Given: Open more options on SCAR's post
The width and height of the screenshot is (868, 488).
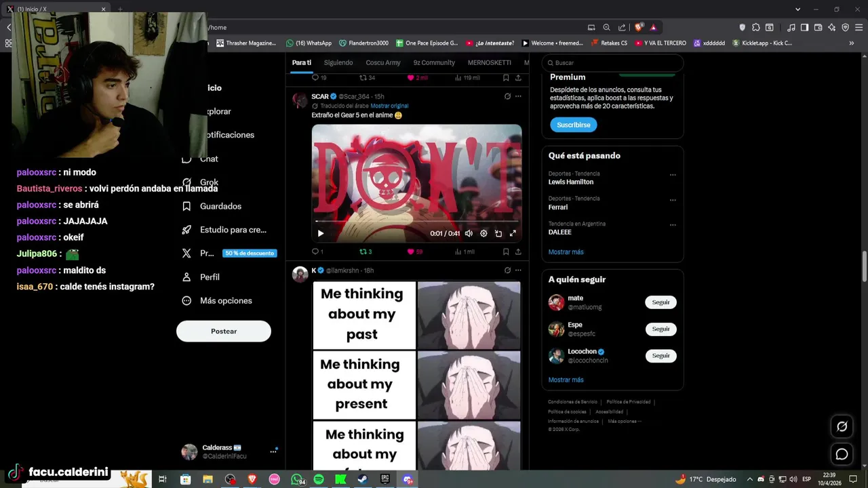Looking at the screenshot, I should (x=518, y=96).
